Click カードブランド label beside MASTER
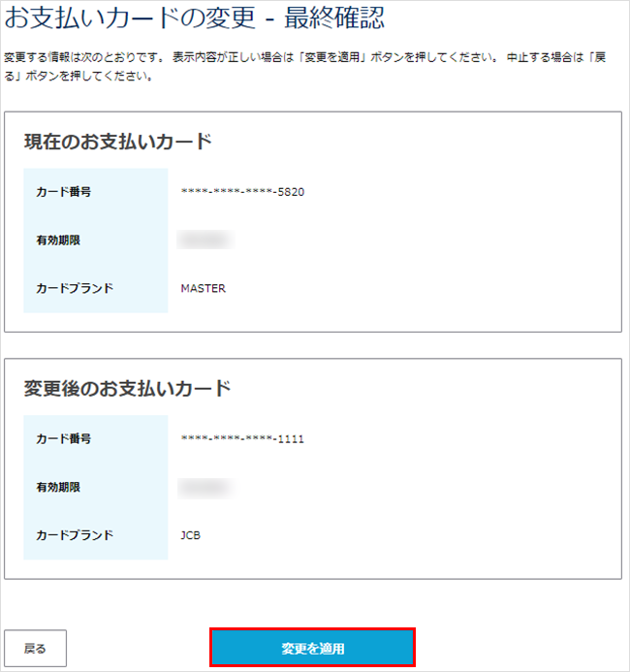This screenshot has width=630, height=672. [x=75, y=288]
